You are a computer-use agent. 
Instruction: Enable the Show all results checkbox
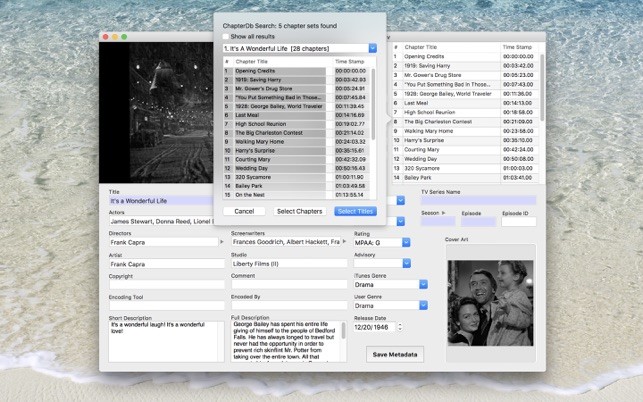point(227,35)
